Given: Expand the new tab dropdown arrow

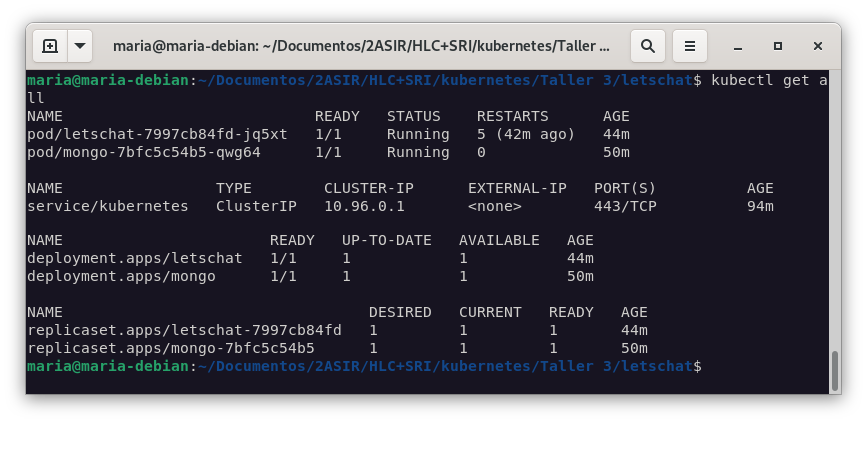Looking at the screenshot, I should [79, 45].
